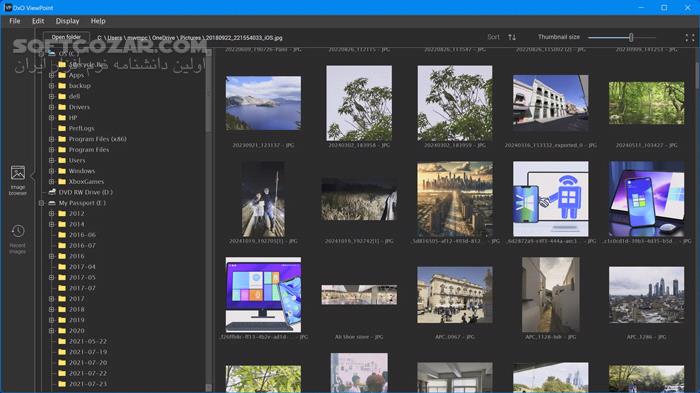
Task: Expand the backup folder node
Action: pyautogui.click(x=51, y=86)
